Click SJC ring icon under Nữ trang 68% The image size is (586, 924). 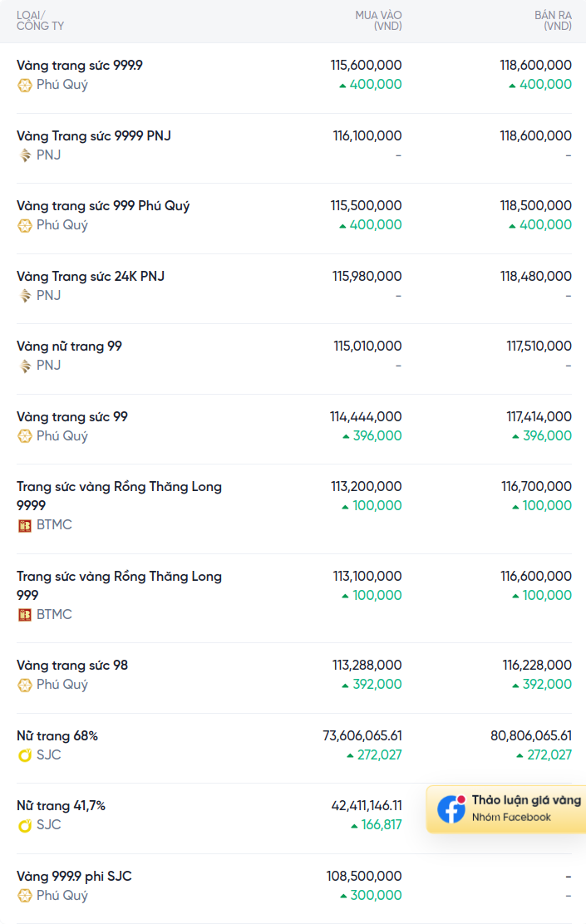point(25,755)
